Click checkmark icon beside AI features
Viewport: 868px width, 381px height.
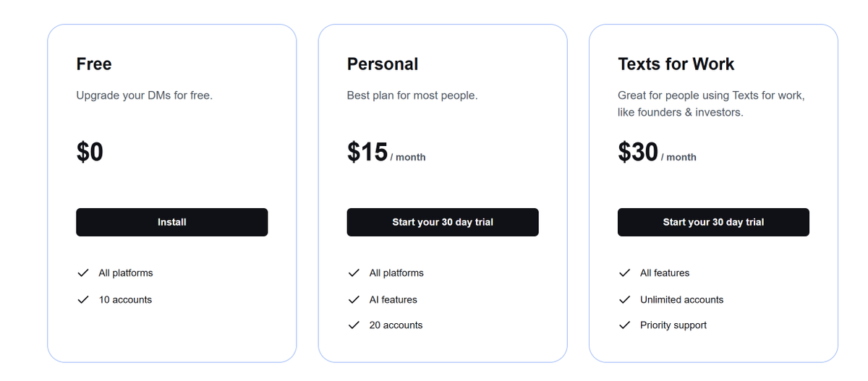[x=354, y=299]
